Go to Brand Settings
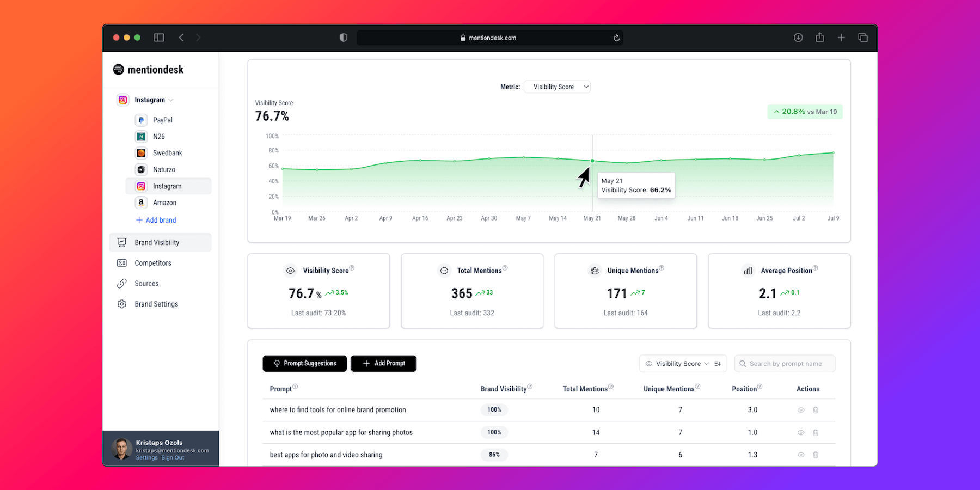This screenshot has height=490, width=980. tap(156, 304)
